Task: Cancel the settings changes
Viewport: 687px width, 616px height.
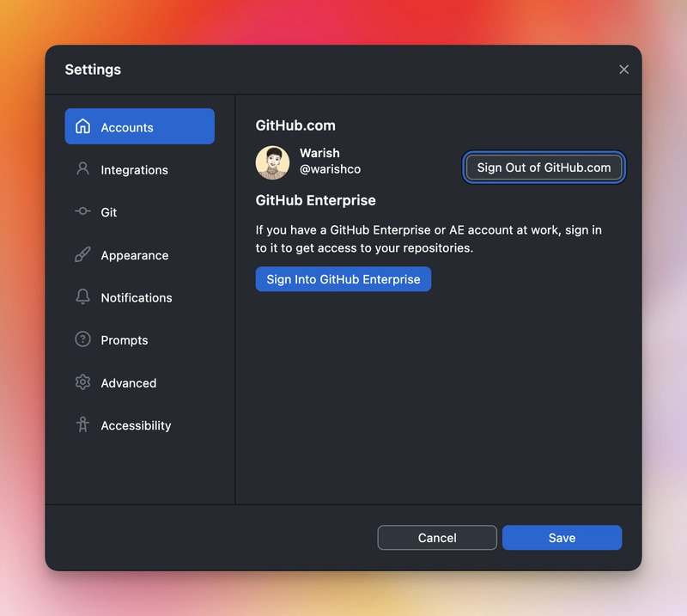Action: click(x=437, y=538)
